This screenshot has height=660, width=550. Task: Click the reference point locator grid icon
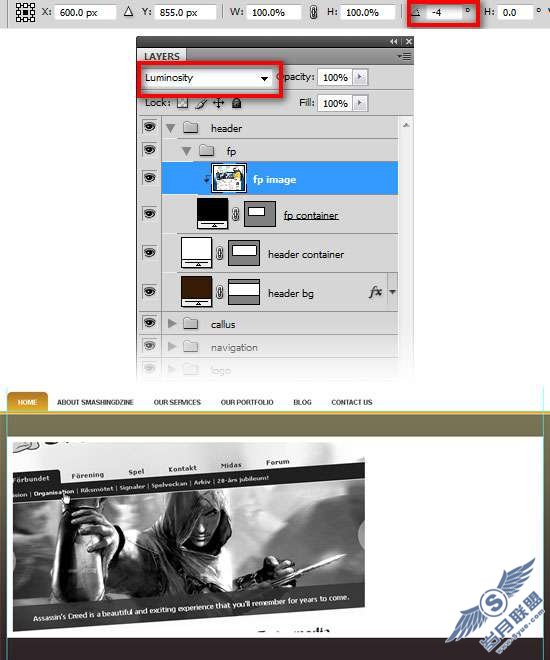(x=25, y=12)
